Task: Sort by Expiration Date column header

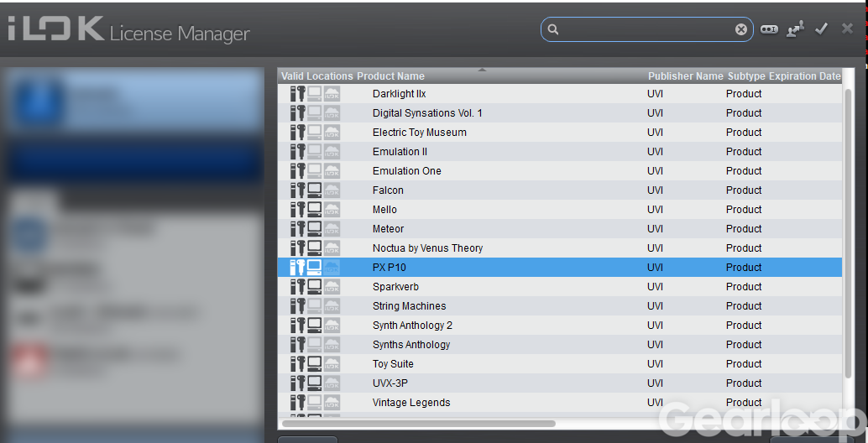Action: point(805,76)
